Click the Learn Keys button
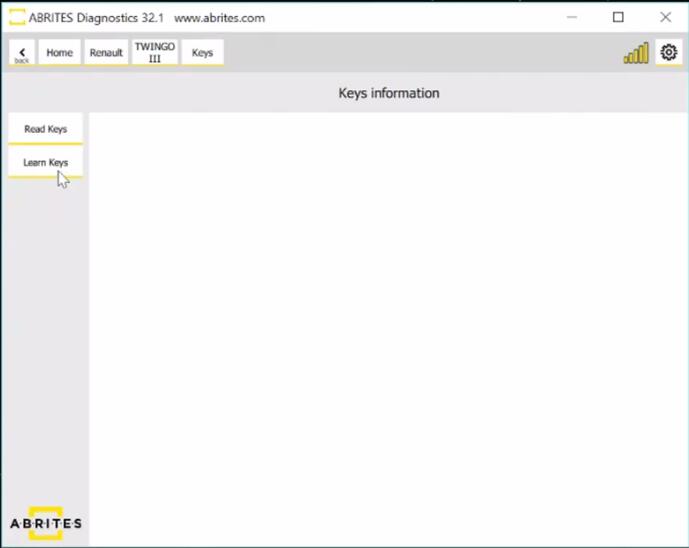The image size is (689, 548). [45, 163]
